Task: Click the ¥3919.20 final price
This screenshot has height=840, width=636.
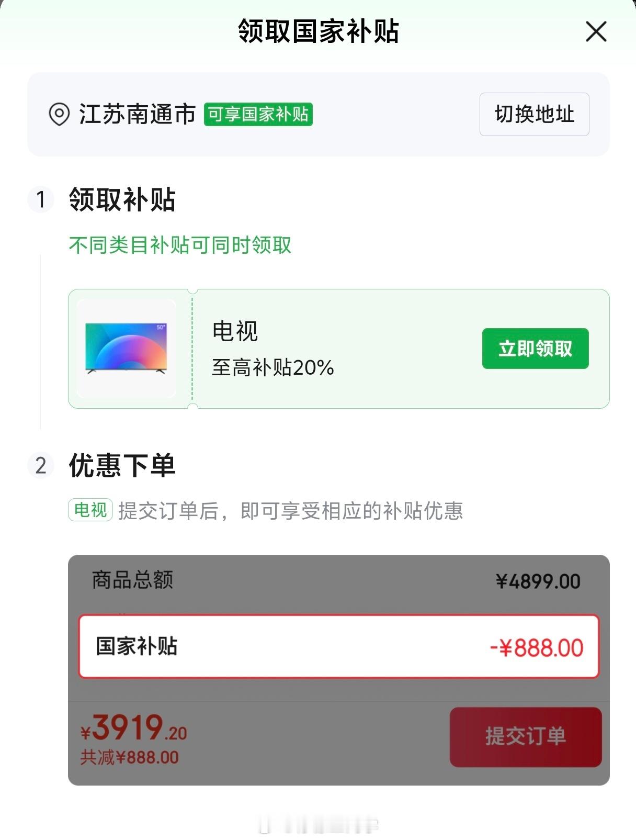Action: tap(134, 728)
